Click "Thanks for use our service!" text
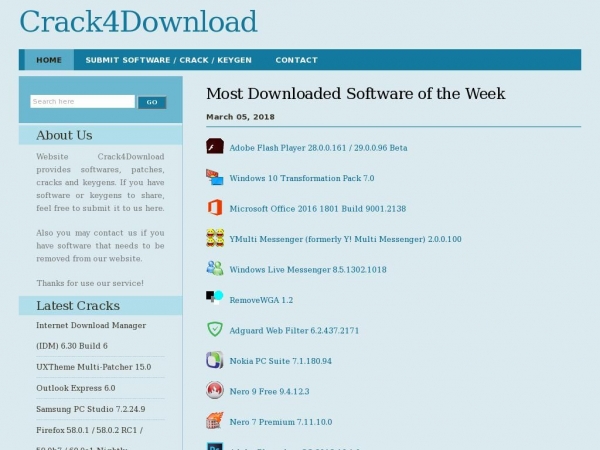 (90, 283)
